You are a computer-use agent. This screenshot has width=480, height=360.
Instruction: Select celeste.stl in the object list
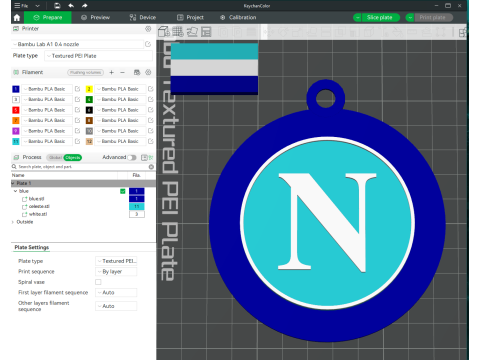click(39, 206)
